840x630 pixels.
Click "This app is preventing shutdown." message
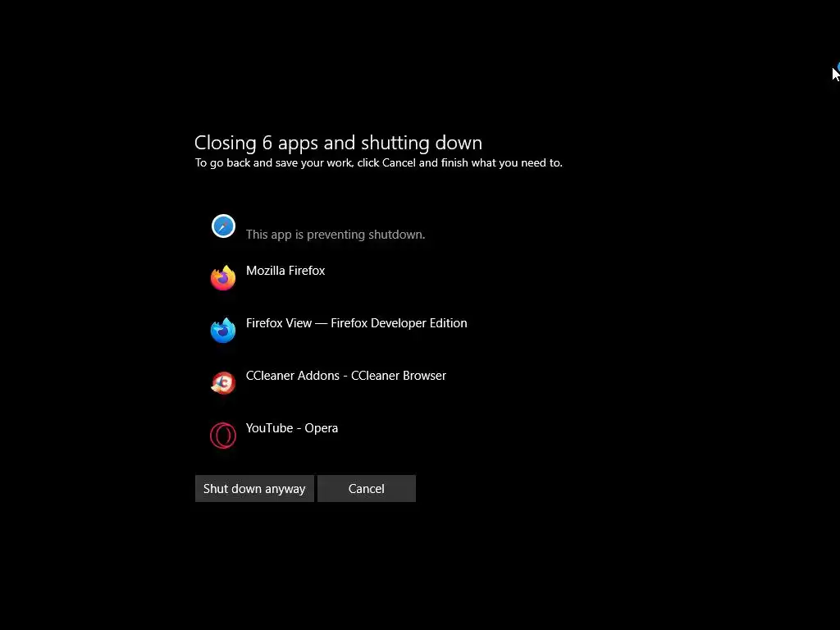coord(336,235)
